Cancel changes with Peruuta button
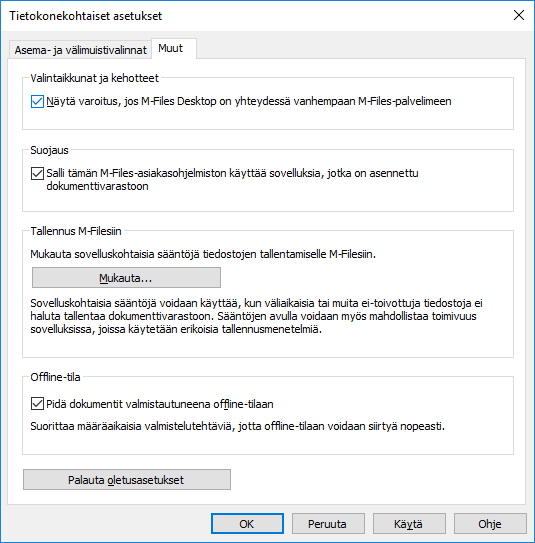Screen dimensions: 535x543 328,524
